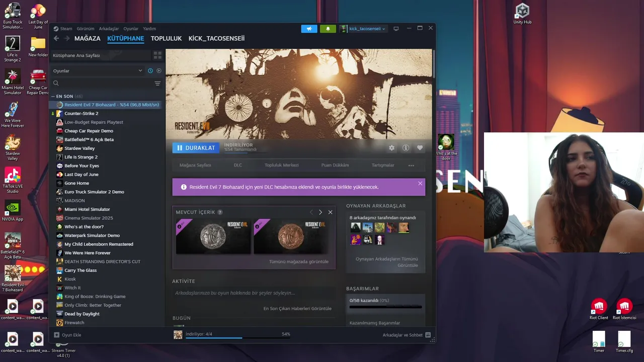
Task: Open the KİCK_TACOSENSEİİ profile tab
Action: [216, 38]
